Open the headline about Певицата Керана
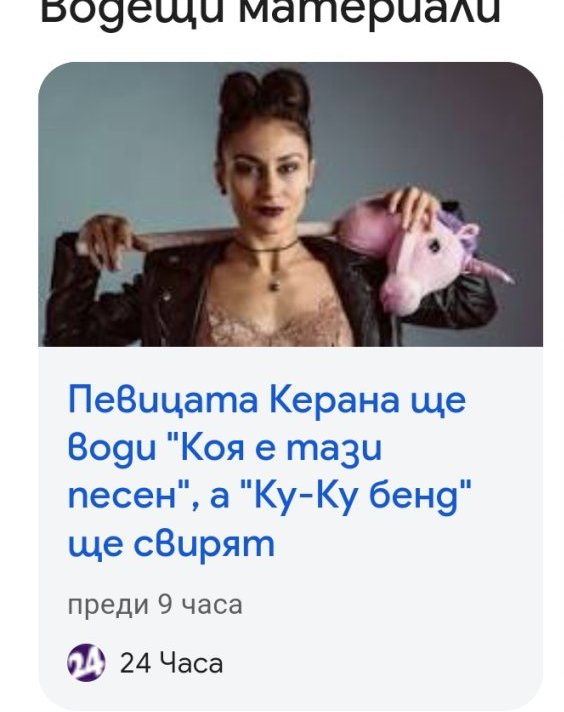The height and width of the screenshot is (712, 564). (x=270, y=471)
